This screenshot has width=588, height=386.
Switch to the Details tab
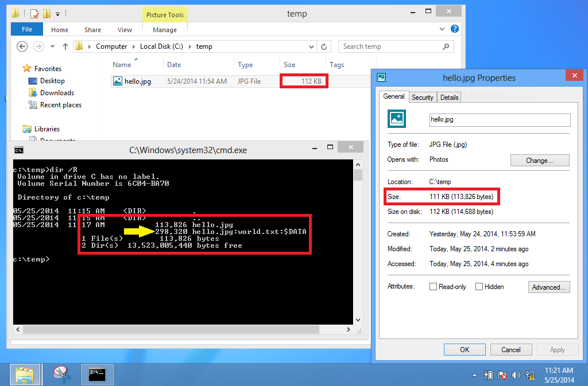449,98
